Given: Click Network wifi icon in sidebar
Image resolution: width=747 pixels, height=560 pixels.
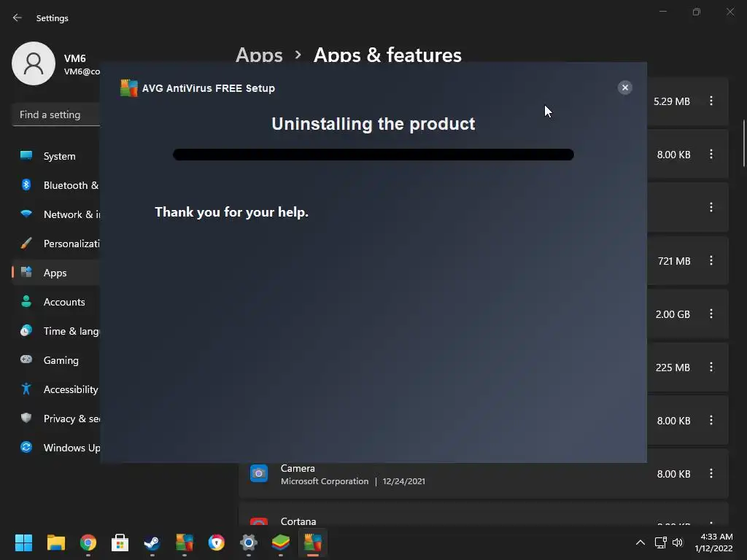Looking at the screenshot, I should pos(26,214).
